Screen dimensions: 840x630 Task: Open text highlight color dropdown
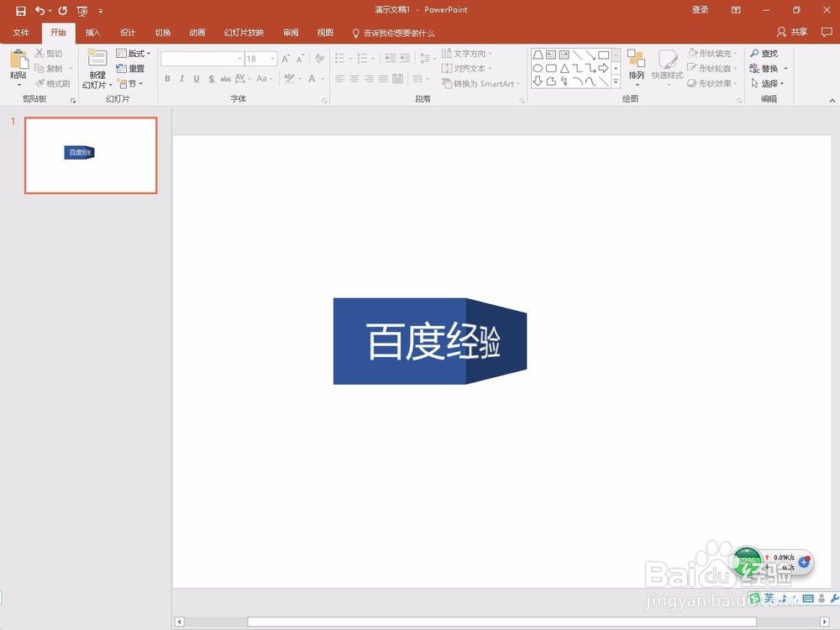(x=300, y=79)
